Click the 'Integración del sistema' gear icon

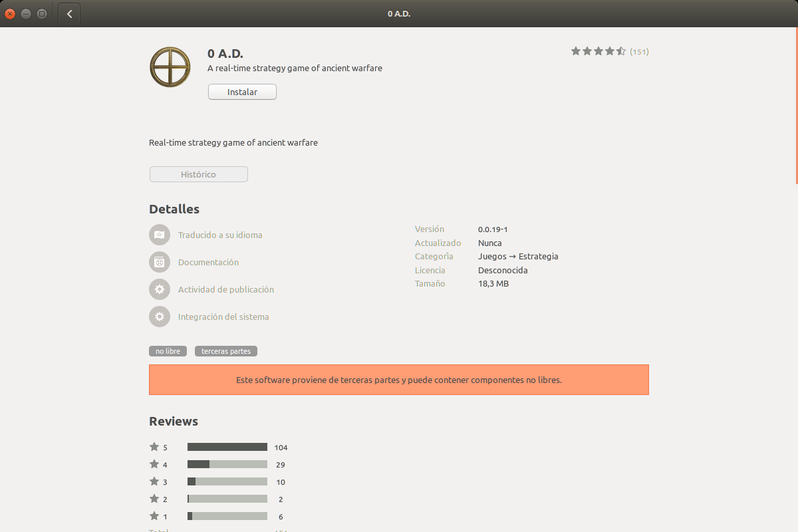coord(160,317)
